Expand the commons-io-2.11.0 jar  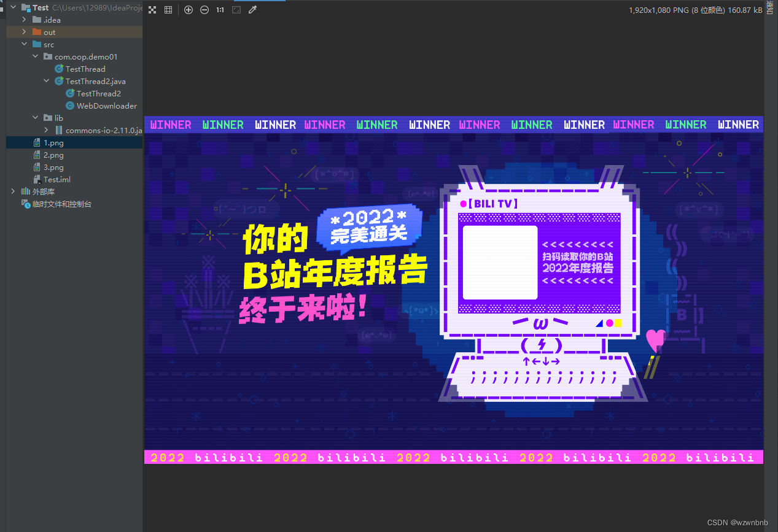point(46,130)
